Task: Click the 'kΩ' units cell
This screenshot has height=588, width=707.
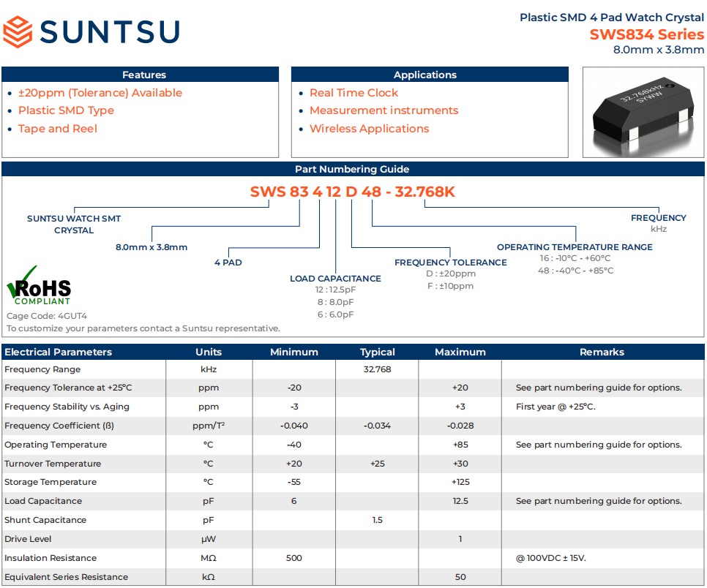Action: coord(209,577)
